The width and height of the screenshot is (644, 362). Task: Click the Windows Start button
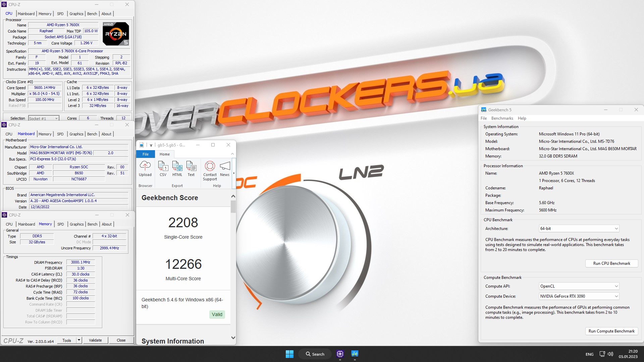pyautogui.click(x=289, y=354)
